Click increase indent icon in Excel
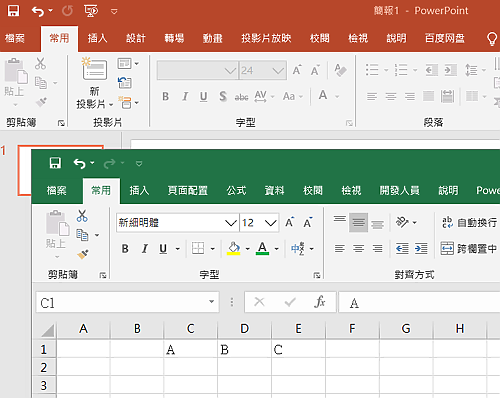Viewport: 500px width, 398px height. click(x=421, y=249)
